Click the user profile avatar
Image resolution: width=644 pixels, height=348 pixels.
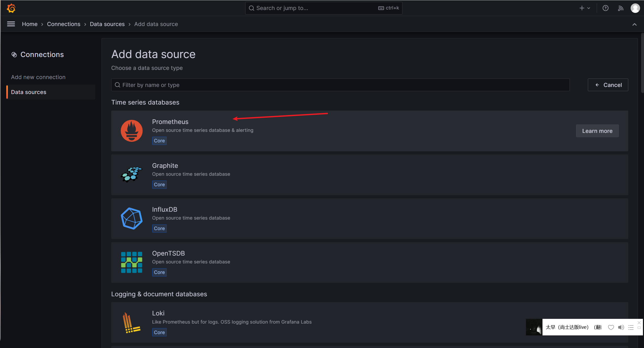pos(635,8)
